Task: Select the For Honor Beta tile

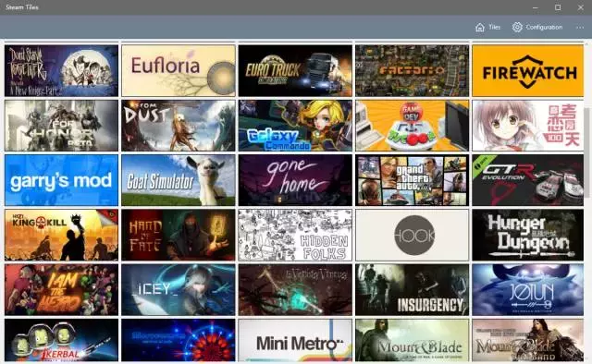Action: pyautogui.click(x=61, y=126)
